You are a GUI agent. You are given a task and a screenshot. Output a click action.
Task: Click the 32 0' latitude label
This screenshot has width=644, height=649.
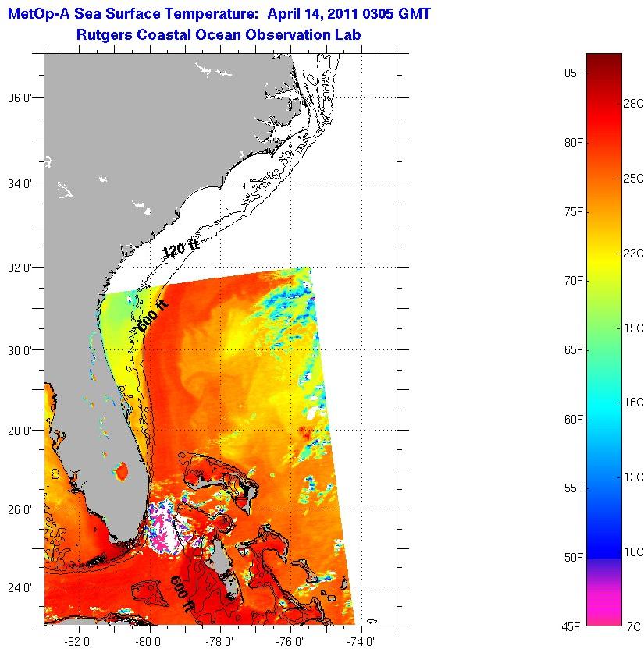(x=20, y=268)
